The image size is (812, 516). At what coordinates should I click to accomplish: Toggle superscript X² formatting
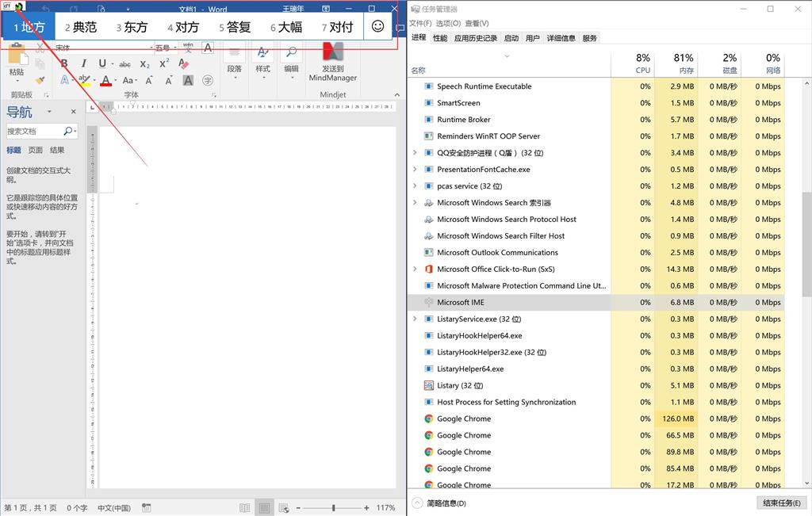[164, 63]
